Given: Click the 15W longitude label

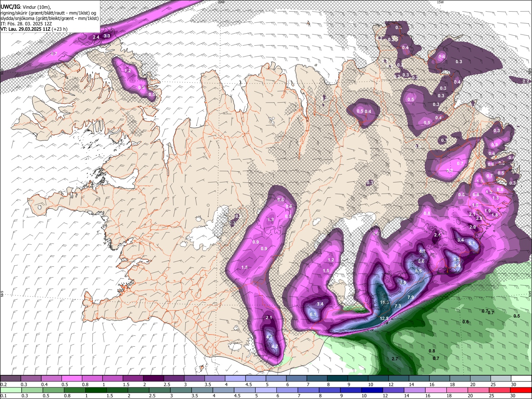Looking at the screenshot, I should tap(441, 2).
